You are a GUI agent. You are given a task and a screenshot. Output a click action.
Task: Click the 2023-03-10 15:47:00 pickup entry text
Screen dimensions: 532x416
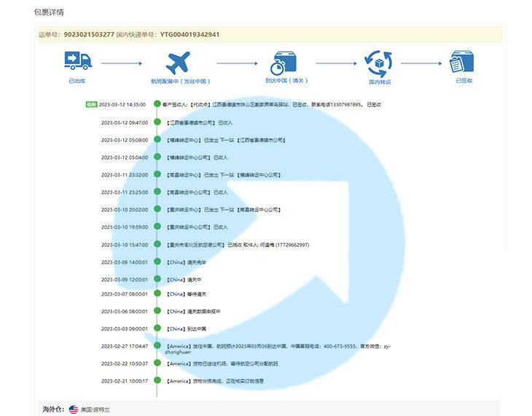(238, 245)
